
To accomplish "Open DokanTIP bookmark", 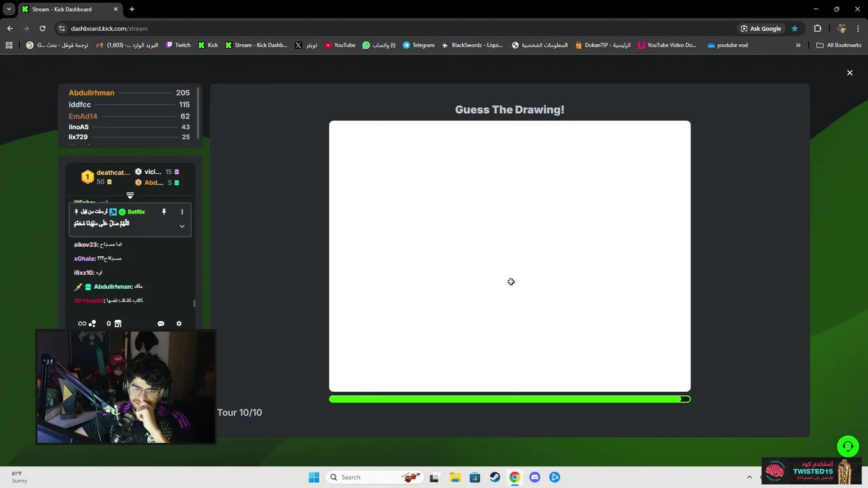I will pos(603,45).
